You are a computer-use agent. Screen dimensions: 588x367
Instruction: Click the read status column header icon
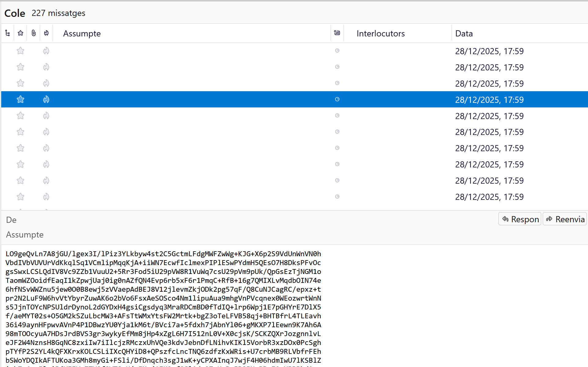pos(337,33)
